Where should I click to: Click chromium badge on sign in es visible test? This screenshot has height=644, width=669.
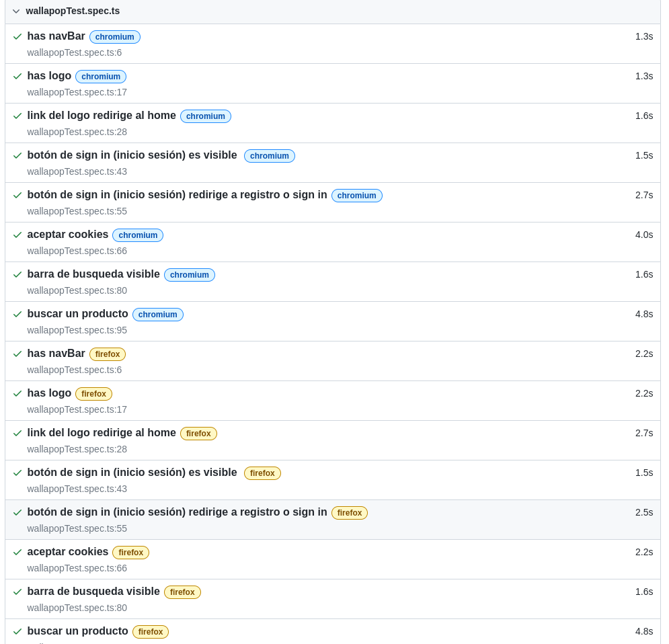coord(269,156)
